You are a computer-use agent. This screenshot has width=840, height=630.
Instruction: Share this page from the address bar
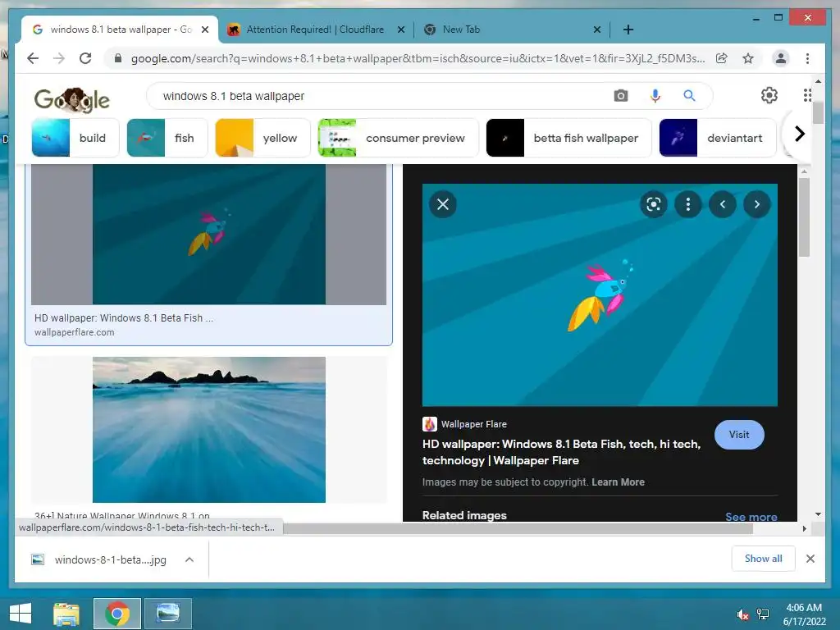[722, 58]
